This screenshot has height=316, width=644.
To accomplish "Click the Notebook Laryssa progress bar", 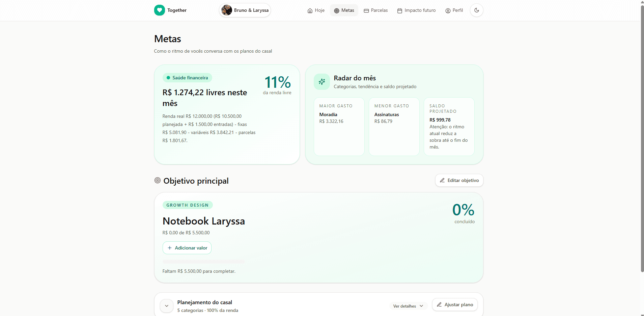I will tap(204, 262).
